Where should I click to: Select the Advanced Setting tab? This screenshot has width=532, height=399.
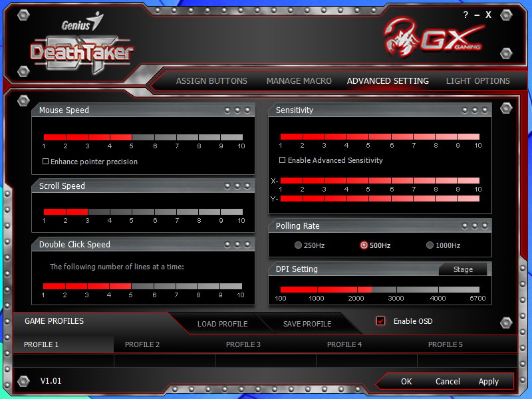point(388,81)
